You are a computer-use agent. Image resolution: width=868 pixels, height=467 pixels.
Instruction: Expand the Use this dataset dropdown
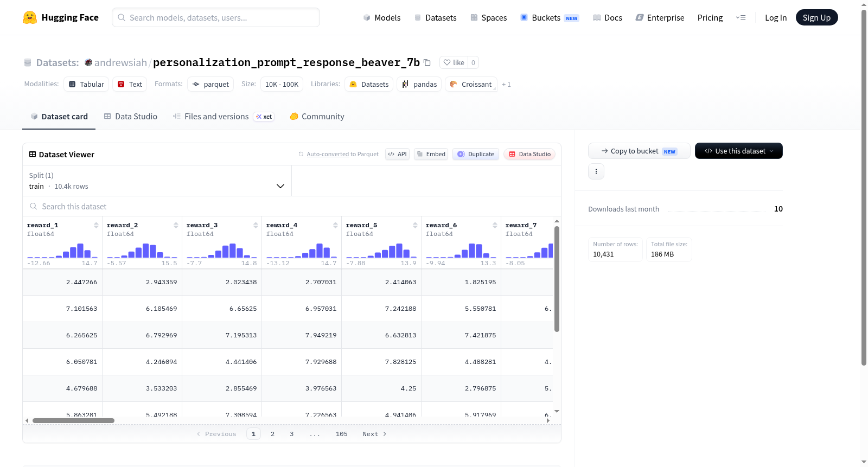738,151
